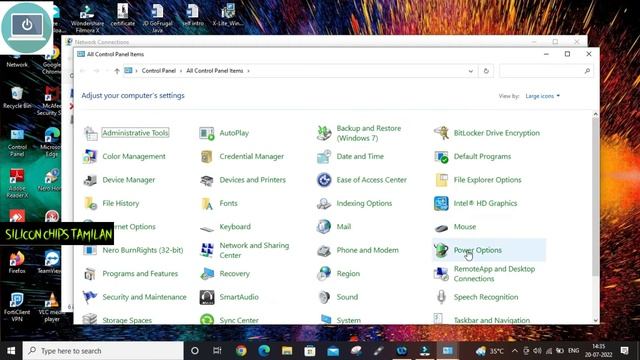The width and height of the screenshot is (640, 360).
Task: Click the Default Programs icon
Action: pos(441,156)
